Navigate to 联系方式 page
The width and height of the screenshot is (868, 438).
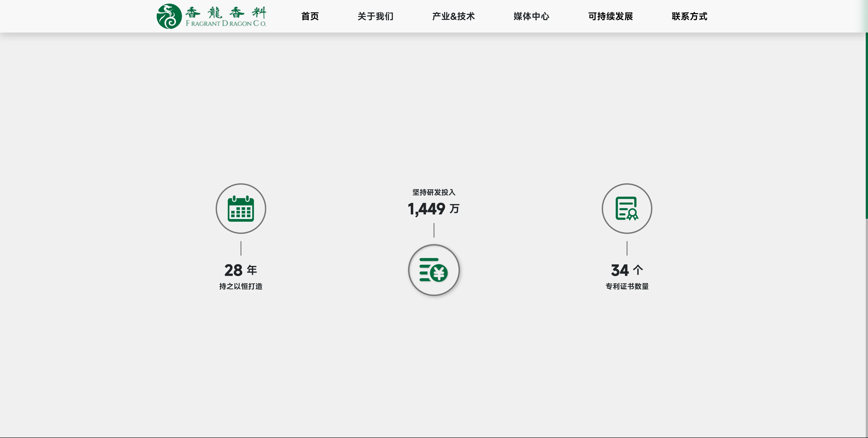(689, 16)
